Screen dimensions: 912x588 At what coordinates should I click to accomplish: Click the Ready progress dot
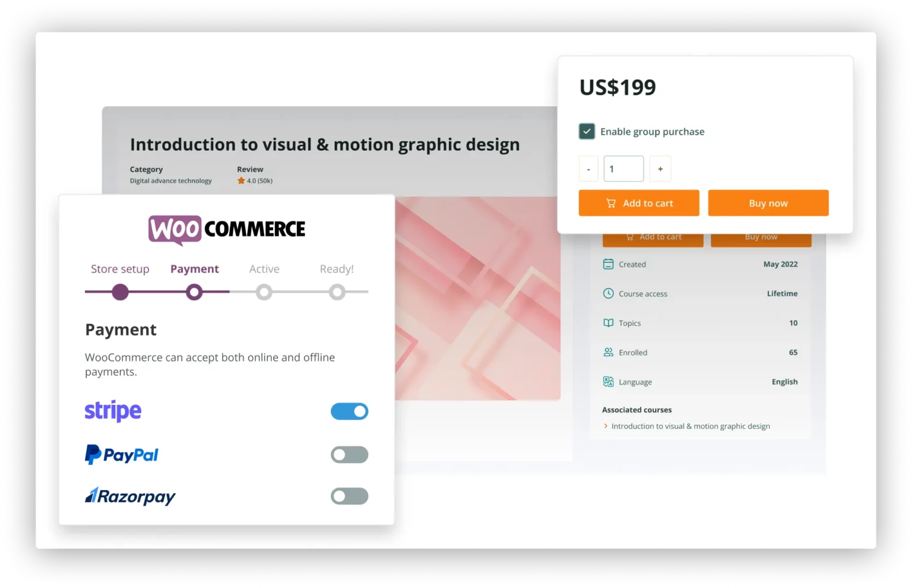coord(337,292)
